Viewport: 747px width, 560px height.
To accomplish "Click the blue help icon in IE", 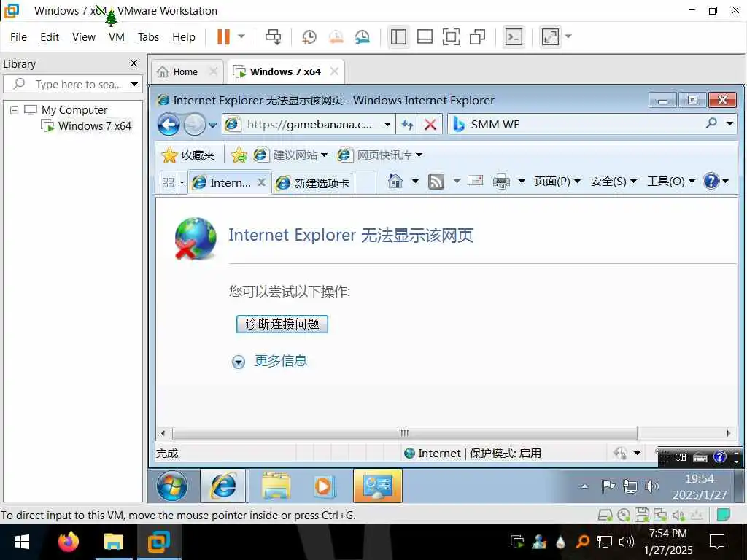I will click(711, 181).
